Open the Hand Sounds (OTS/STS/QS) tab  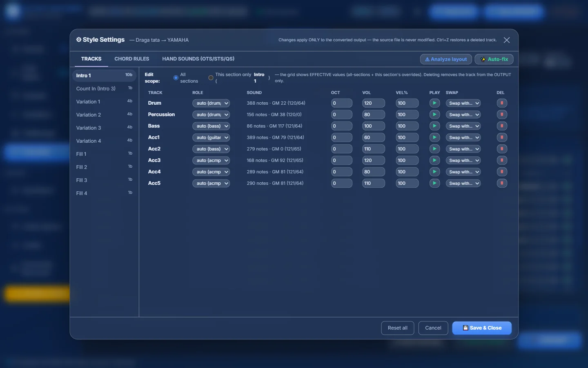point(198,59)
